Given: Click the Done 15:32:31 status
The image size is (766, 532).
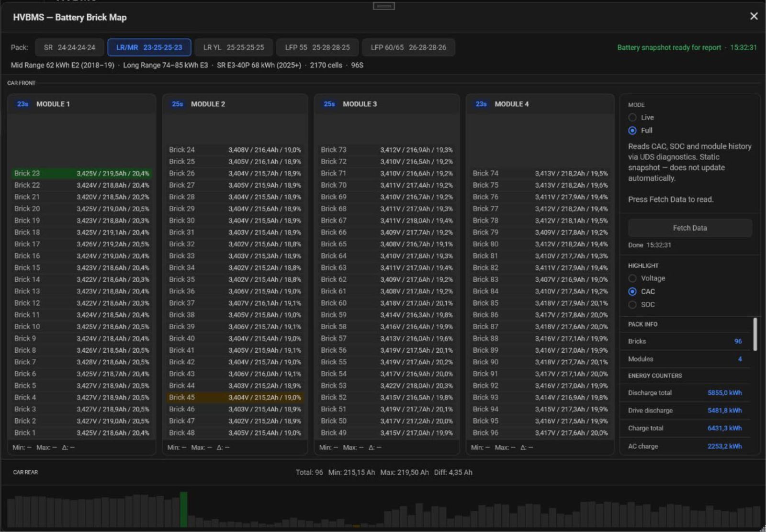Looking at the screenshot, I should (649, 245).
